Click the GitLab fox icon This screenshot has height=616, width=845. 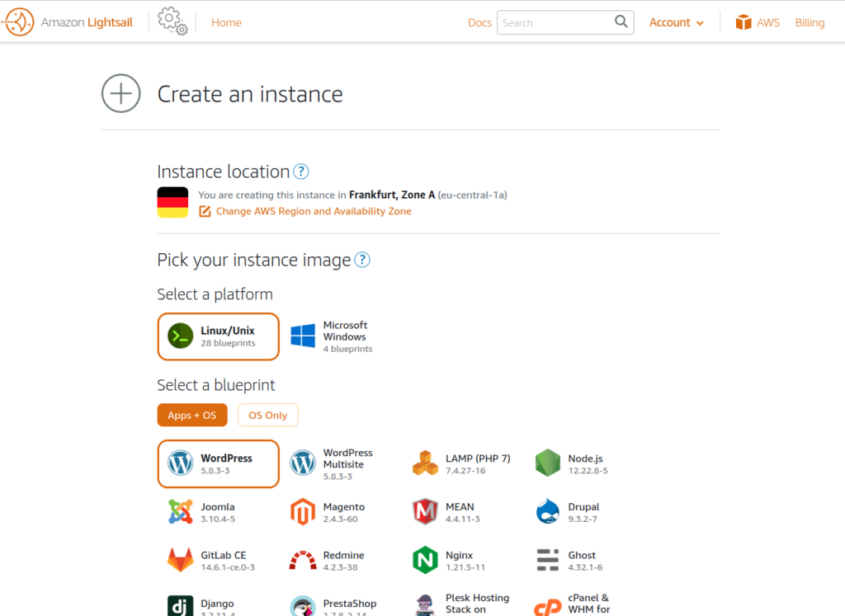click(181, 560)
